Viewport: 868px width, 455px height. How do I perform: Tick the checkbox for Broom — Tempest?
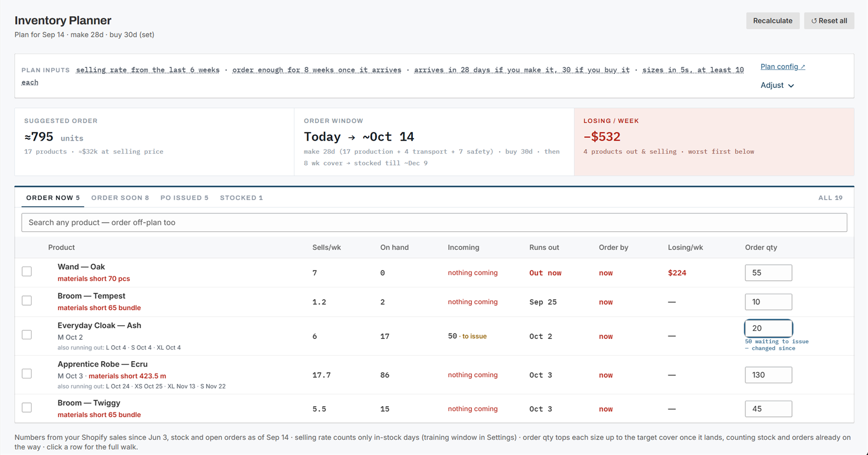pos(27,301)
